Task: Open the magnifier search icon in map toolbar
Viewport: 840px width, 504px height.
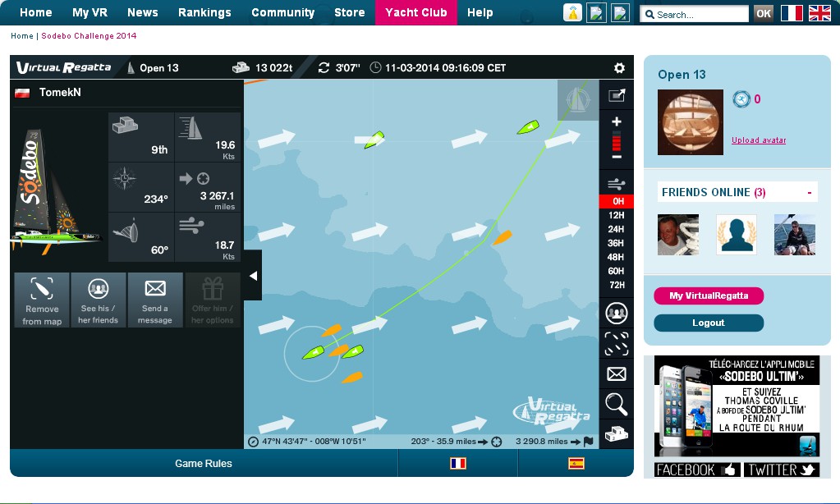Action: coord(616,403)
